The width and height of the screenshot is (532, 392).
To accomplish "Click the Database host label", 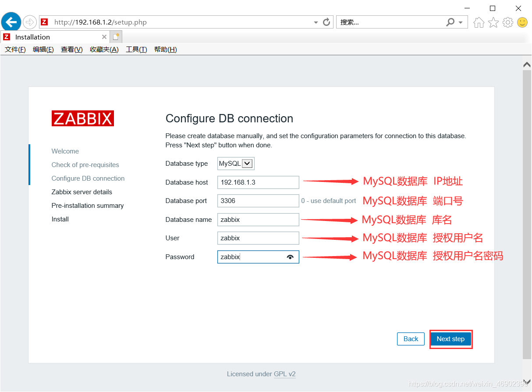I will (187, 182).
